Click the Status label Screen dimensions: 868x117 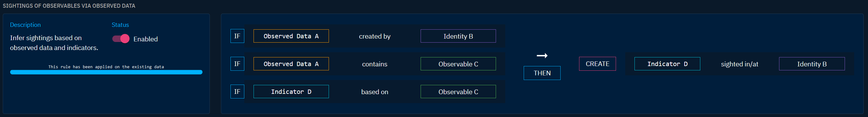(x=120, y=25)
